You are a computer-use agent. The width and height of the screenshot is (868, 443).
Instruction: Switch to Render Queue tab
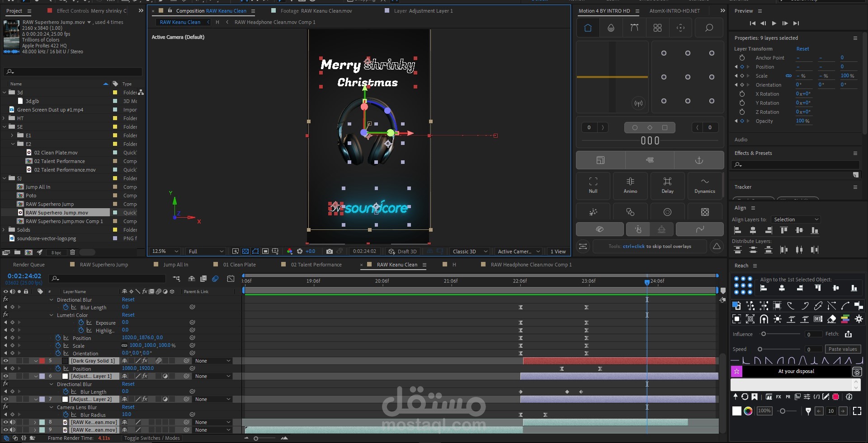29,265
